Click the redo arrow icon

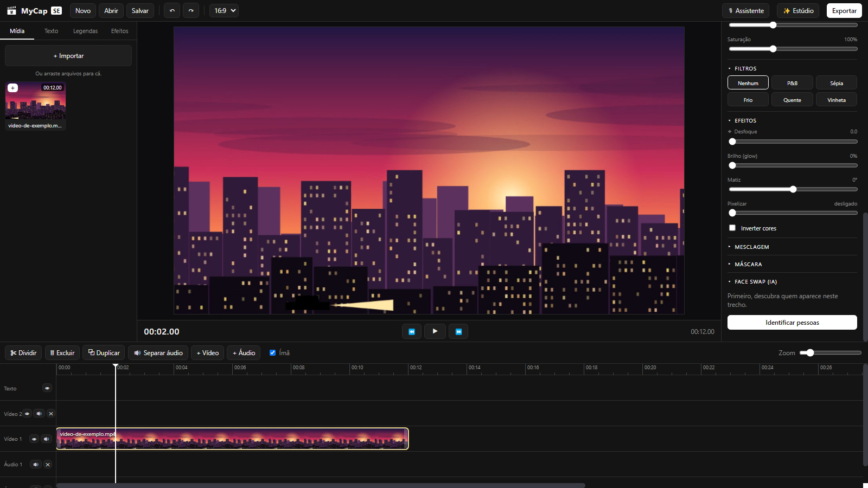click(x=191, y=11)
